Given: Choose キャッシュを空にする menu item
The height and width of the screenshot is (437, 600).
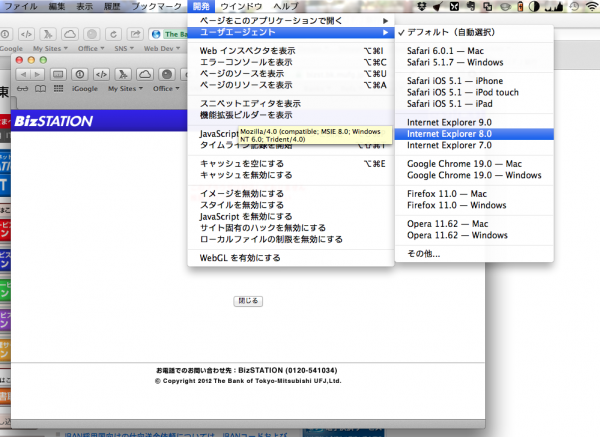Looking at the screenshot, I should (x=291, y=164).
